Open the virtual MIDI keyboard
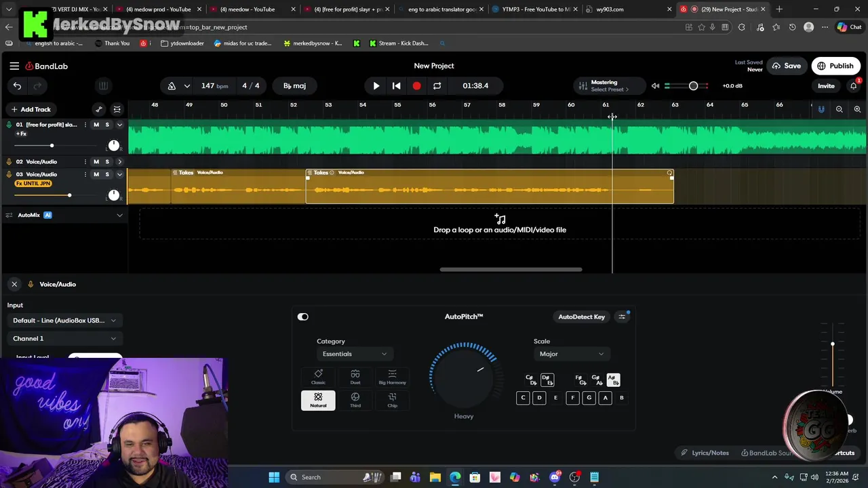 (103, 86)
